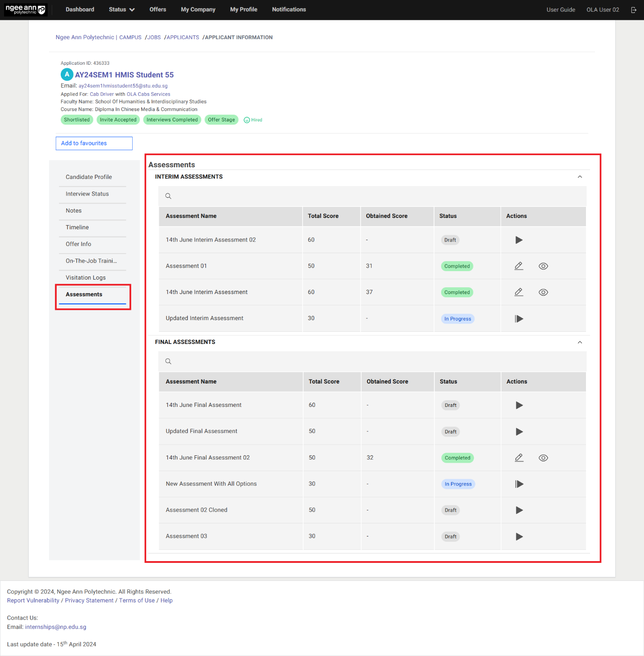Edit the 14th June Final Assessment 02

[519, 457]
